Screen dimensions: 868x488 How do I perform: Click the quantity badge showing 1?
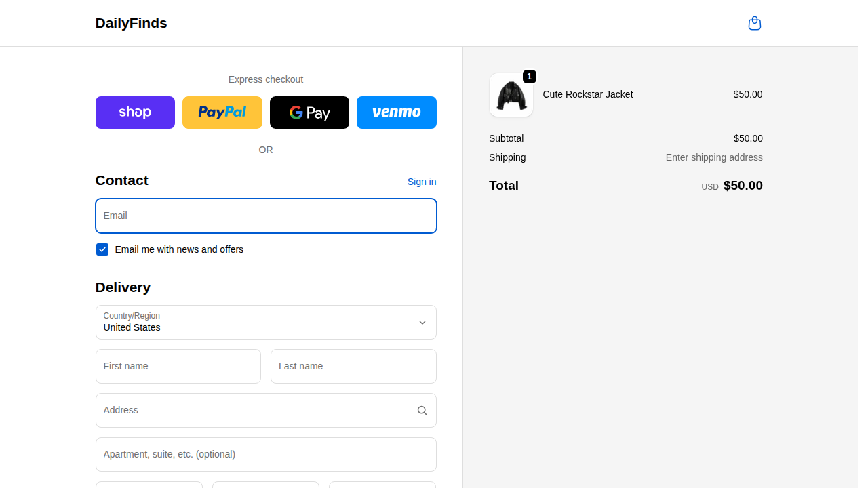(x=530, y=77)
